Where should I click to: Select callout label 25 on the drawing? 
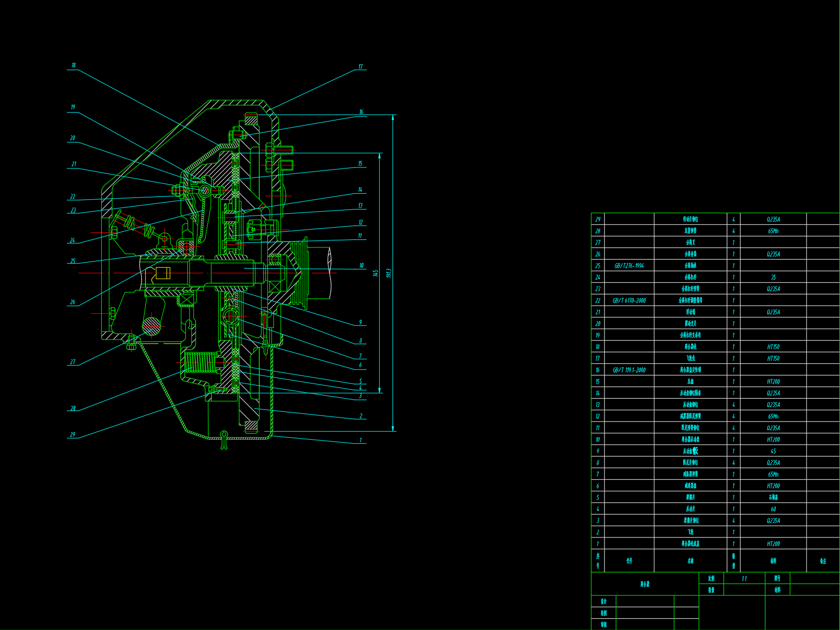pyautogui.click(x=73, y=261)
